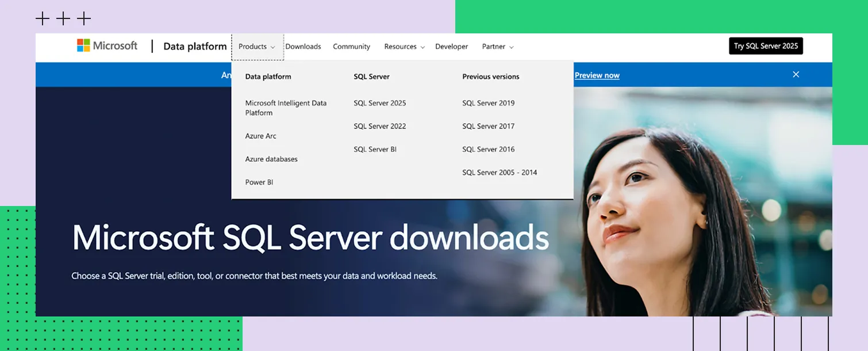This screenshot has width=868, height=351.
Task: Open Azure Arc from Products menu
Action: [260, 136]
